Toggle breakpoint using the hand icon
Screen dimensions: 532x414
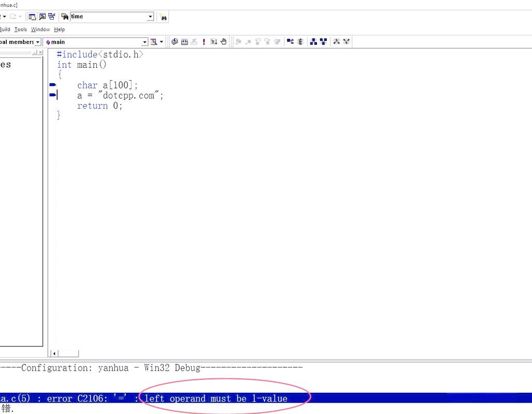coord(224,42)
